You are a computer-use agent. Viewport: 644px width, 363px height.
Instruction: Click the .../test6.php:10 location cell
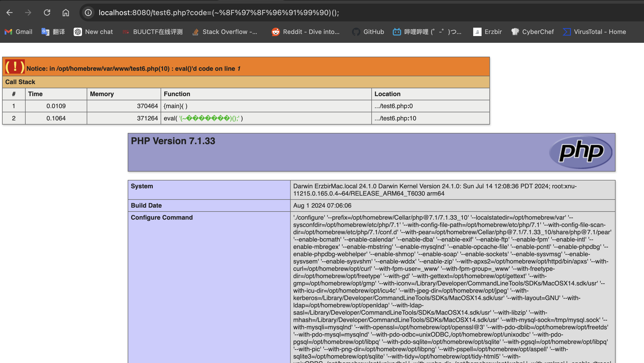click(x=430, y=118)
